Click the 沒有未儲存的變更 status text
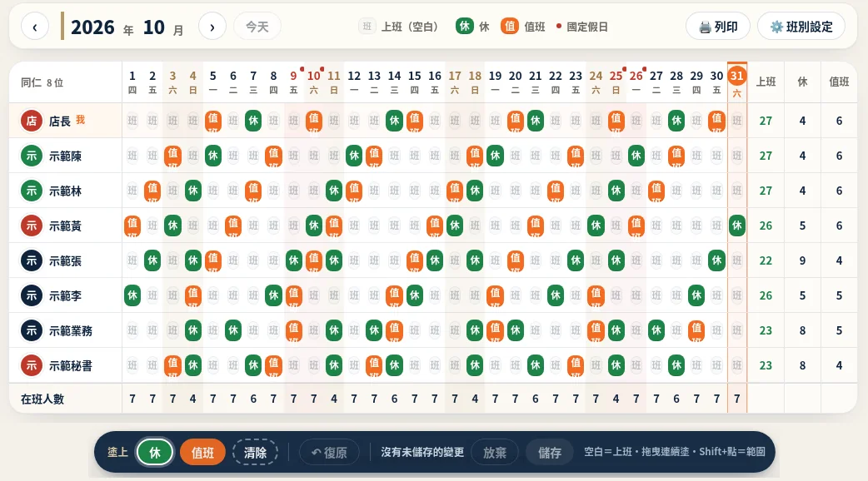This screenshot has width=868, height=481. [x=422, y=452]
